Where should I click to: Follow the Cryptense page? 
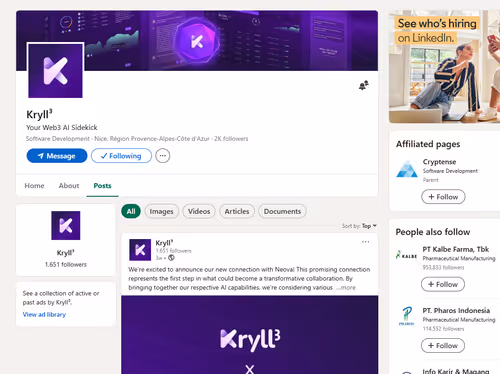pos(443,197)
